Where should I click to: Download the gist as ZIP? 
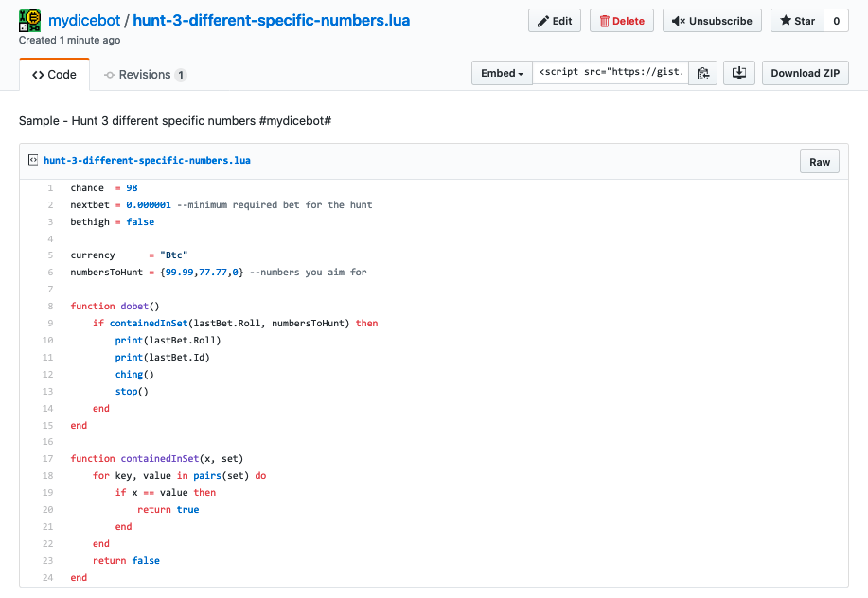click(x=806, y=73)
